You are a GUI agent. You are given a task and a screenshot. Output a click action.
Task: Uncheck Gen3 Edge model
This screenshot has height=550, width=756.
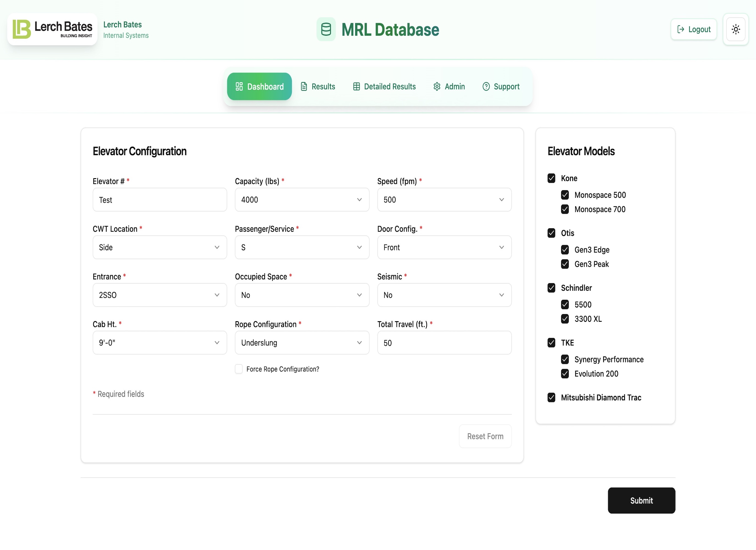565,249
